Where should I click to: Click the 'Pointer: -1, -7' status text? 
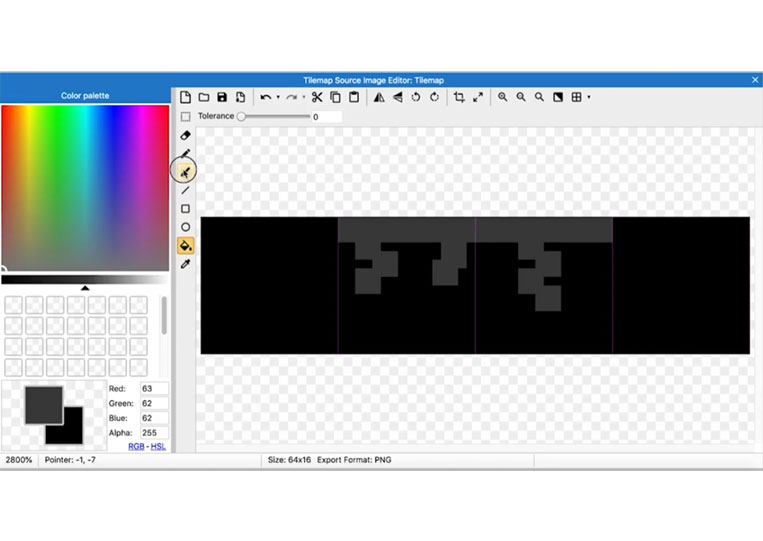70,460
